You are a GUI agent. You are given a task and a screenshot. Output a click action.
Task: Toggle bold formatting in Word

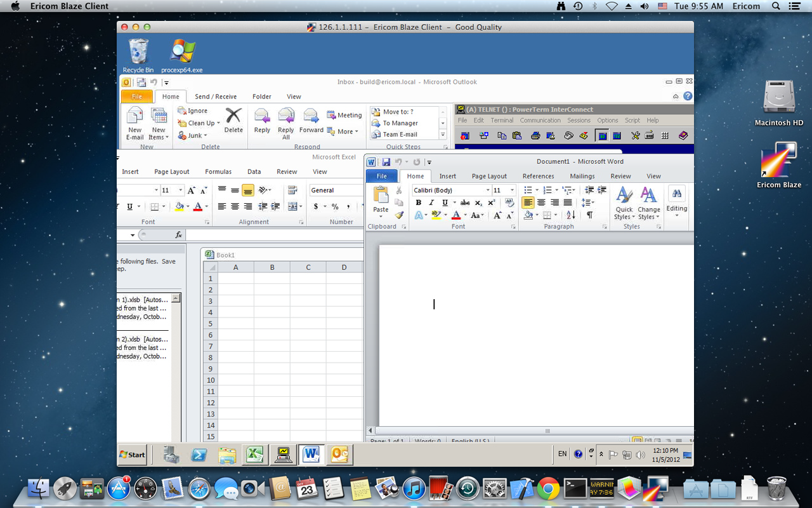[419, 203]
